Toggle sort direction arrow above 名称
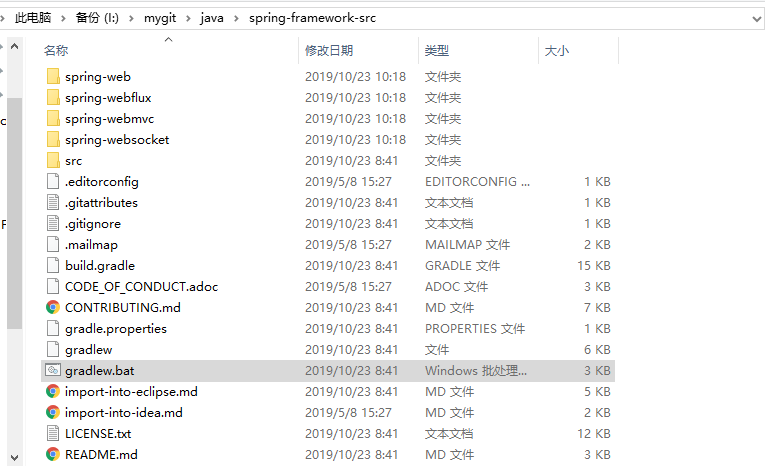The width and height of the screenshot is (765, 466). 169,40
